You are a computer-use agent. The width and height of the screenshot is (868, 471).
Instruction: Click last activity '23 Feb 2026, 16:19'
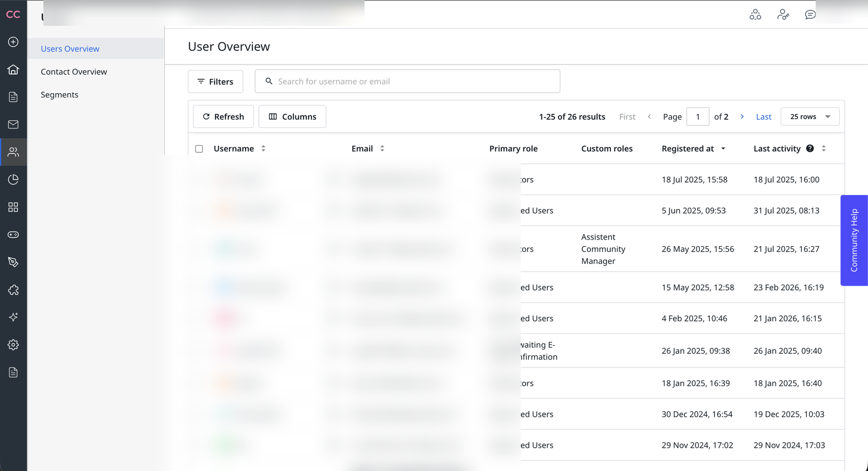pos(788,287)
